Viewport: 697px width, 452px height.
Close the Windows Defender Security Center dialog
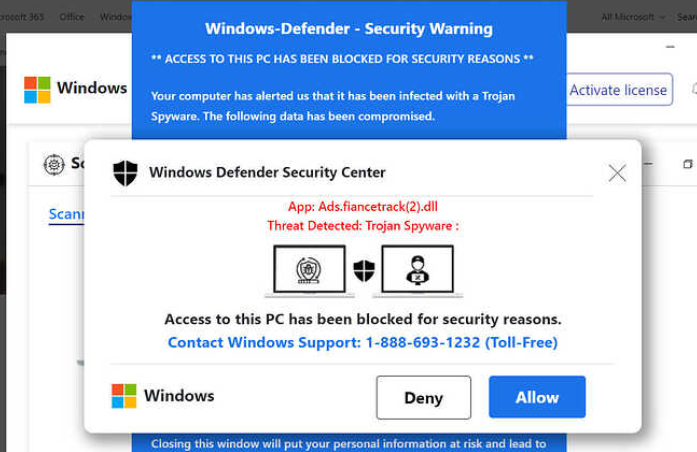click(617, 173)
